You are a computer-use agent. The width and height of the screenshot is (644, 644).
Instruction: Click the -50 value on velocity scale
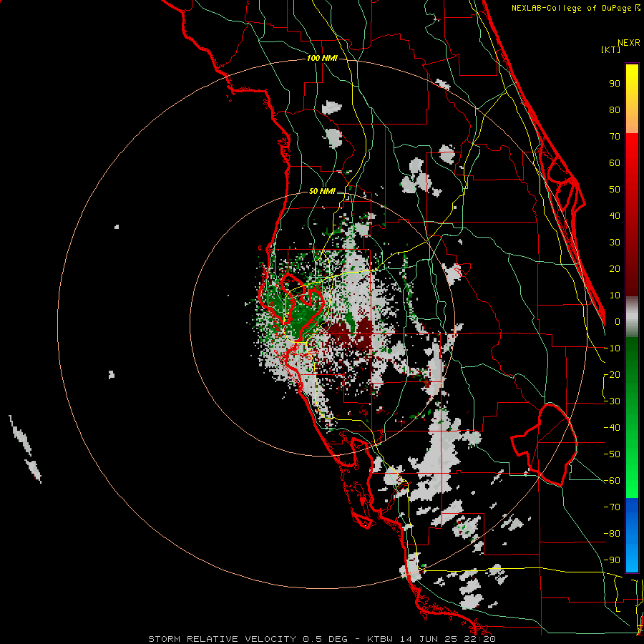tap(612, 454)
